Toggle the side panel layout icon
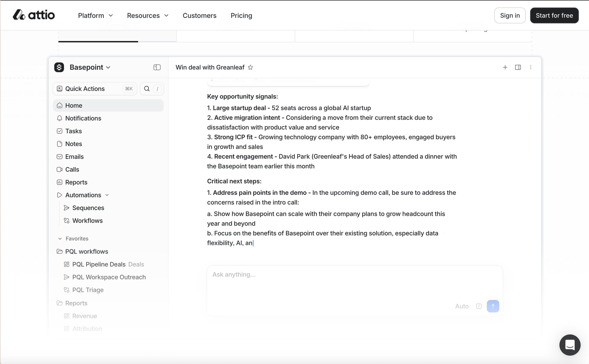Viewport: 589px width, 364px height. coord(518,67)
